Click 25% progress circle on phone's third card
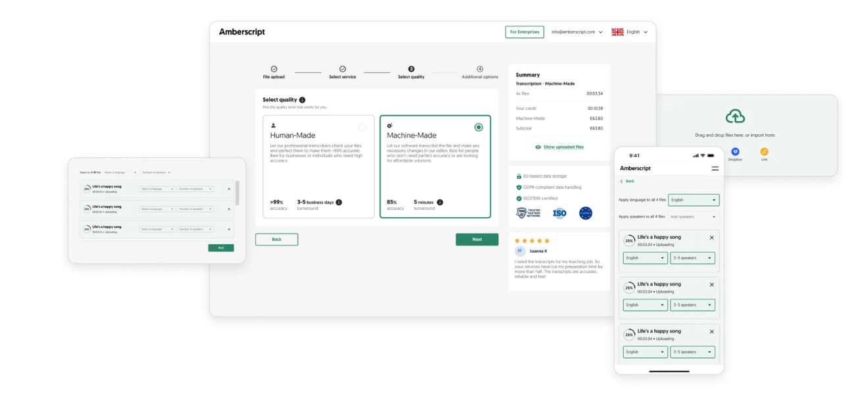This screenshot has width=868, height=404. (x=629, y=335)
